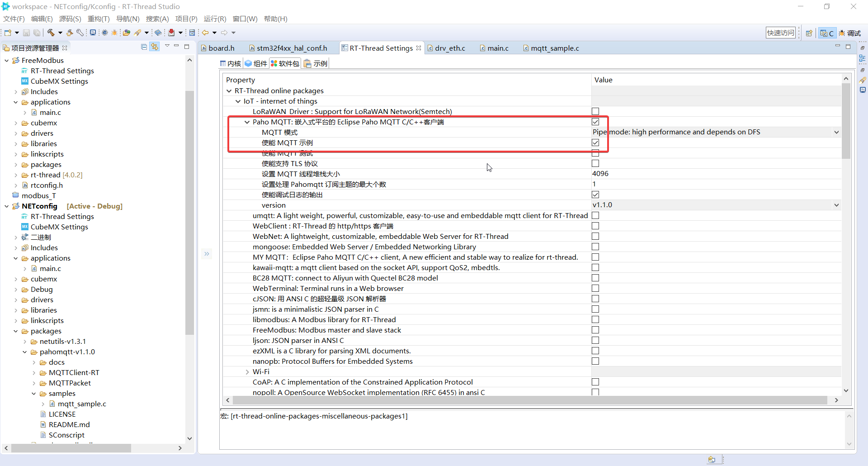The height and width of the screenshot is (466, 868).
Task: Click the pen annotation toolbar icon
Action: click(137, 33)
